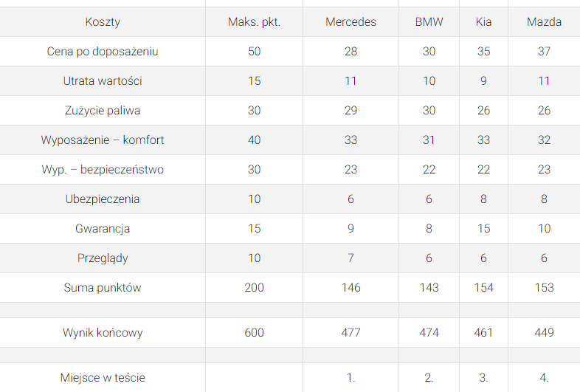Select the Kia column header
Image resolution: width=580 pixels, height=392 pixels.
click(x=483, y=22)
